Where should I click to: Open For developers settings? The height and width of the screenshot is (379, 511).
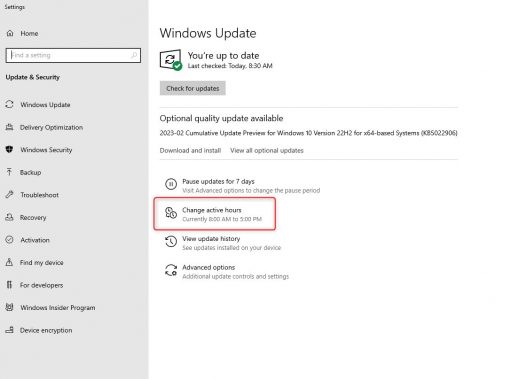(x=41, y=285)
